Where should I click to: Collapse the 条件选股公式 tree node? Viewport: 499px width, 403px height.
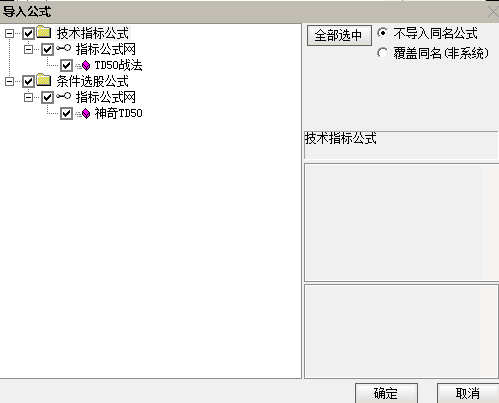click(9, 81)
